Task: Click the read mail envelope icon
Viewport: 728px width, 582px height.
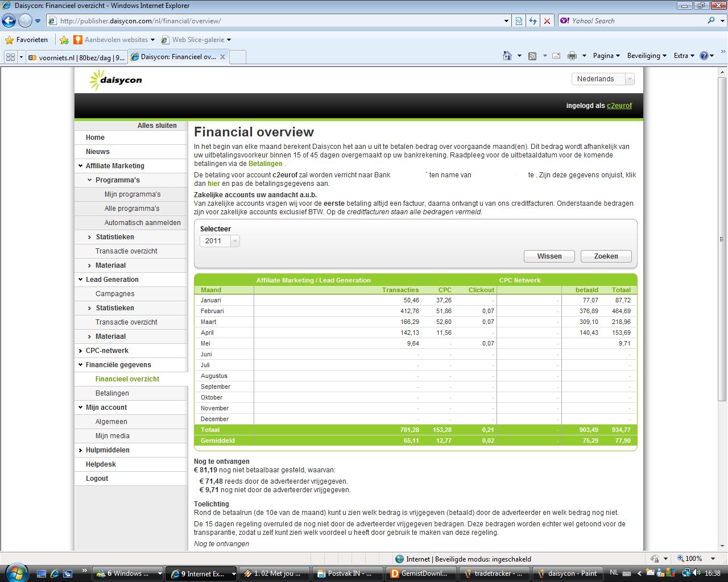Action: [x=556, y=56]
